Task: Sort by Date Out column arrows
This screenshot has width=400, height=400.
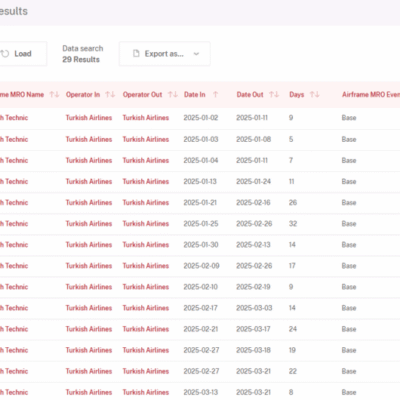Action: point(274,95)
